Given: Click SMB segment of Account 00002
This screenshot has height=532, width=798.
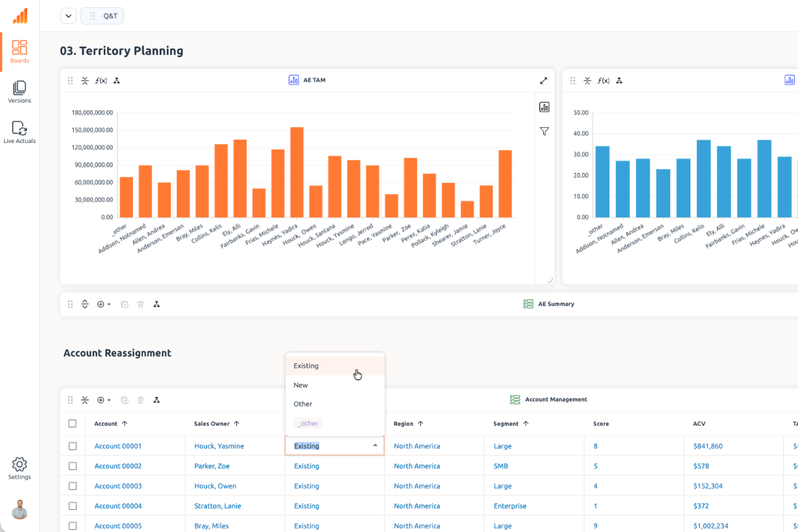Looking at the screenshot, I should coord(501,466).
